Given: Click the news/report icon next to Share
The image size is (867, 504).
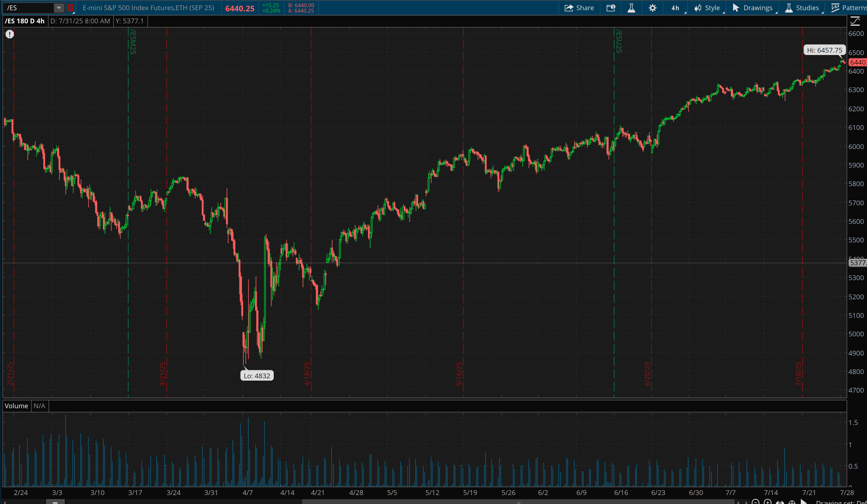Looking at the screenshot, I should (x=611, y=7).
